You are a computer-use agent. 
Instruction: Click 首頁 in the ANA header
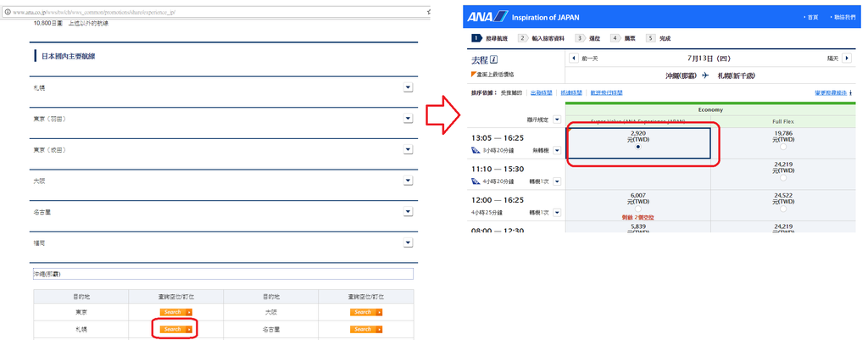812,17
